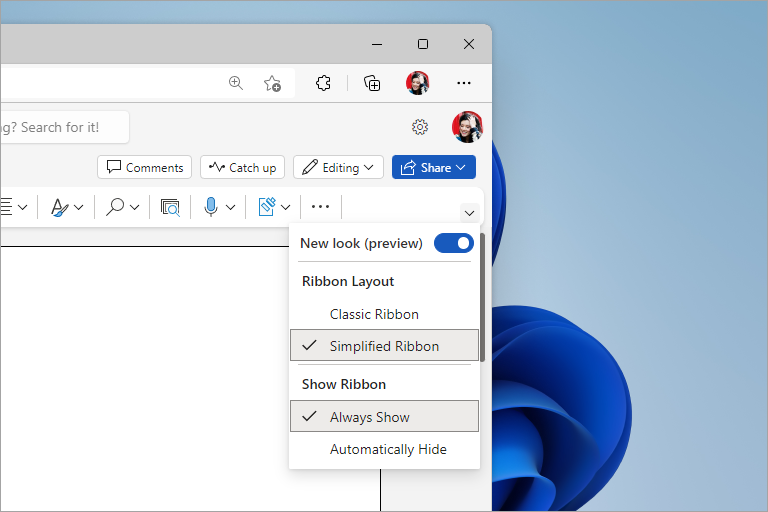
Task: Collapse ribbon display options chevron
Action: 469,213
